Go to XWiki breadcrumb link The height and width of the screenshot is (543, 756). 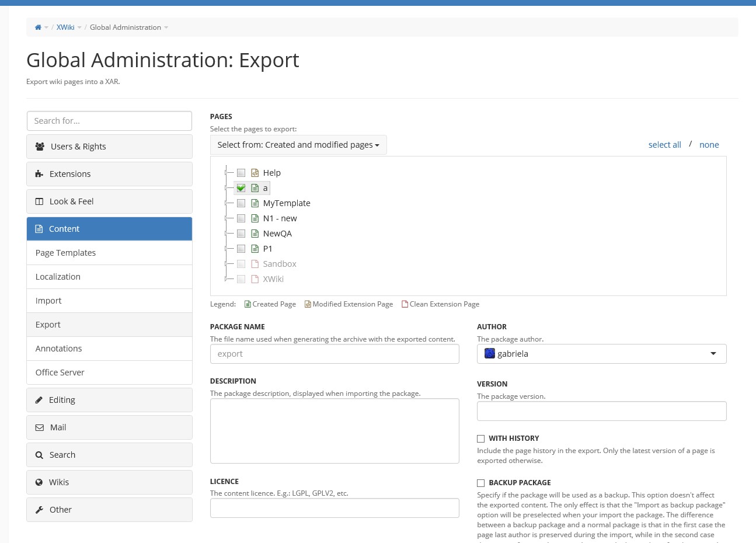(x=65, y=27)
